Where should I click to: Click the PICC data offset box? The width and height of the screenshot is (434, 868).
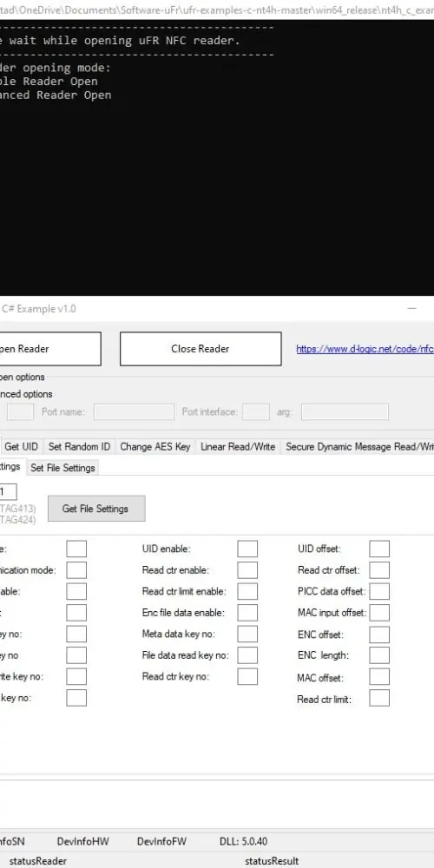[x=379, y=591]
